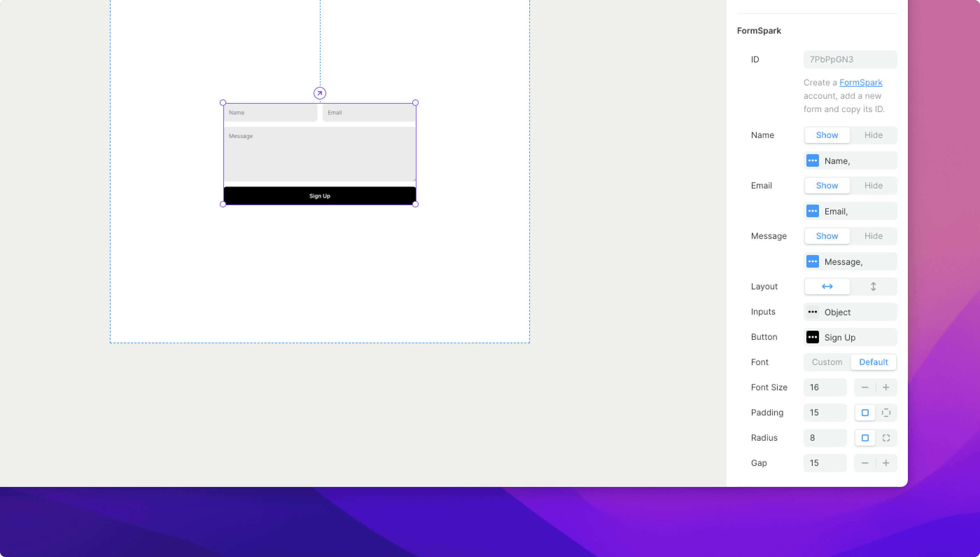This screenshot has width=980, height=557.
Task: Expand per-corner radius controls
Action: click(886, 438)
